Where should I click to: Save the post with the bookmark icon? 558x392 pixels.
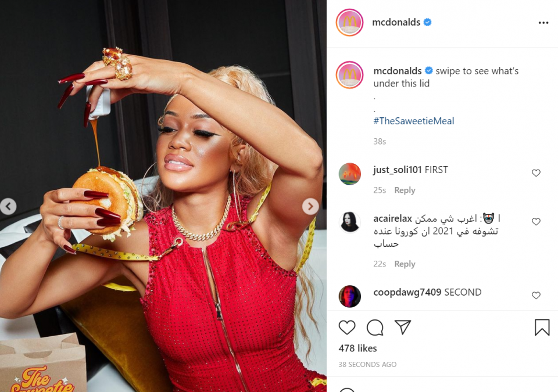542,328
